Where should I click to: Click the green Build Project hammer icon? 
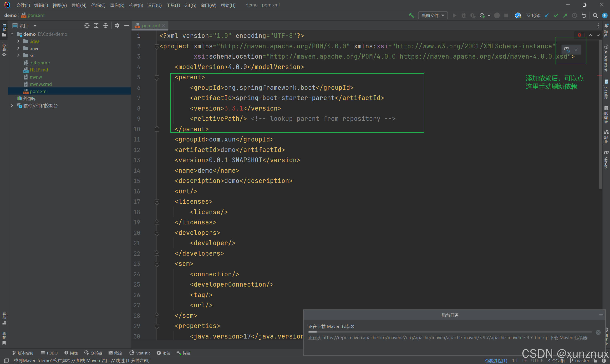point(411,15)
